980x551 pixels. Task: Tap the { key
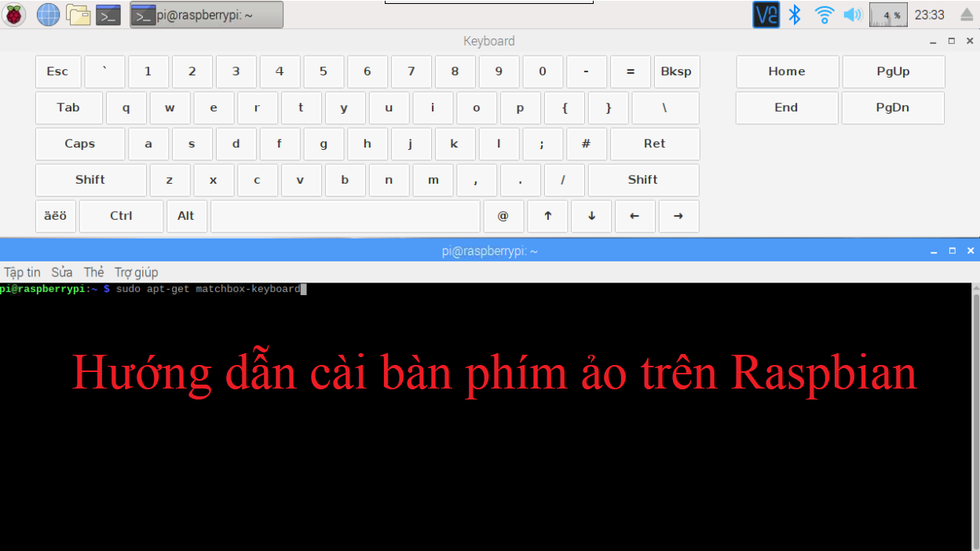pos(565,108)
